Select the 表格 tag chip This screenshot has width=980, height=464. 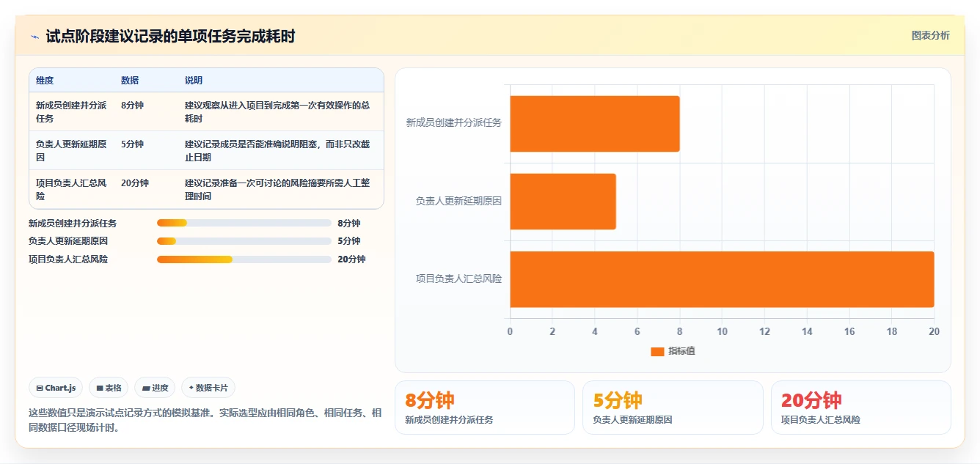(109, 388)
